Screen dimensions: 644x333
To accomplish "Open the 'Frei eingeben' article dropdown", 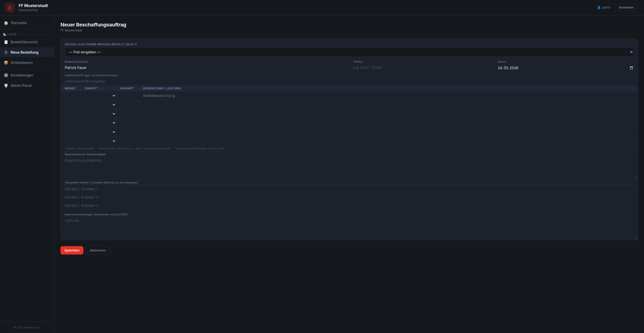I will (349, 52).
